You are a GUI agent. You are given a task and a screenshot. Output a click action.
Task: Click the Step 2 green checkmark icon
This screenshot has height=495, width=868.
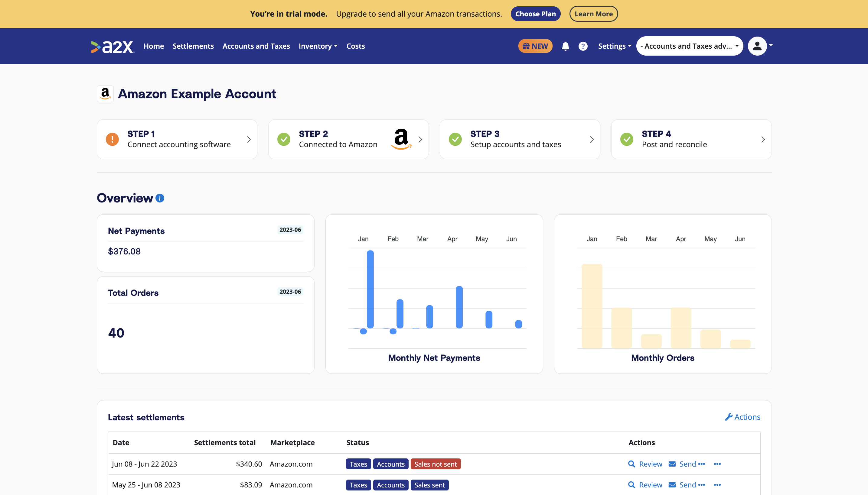[x=284, y=139]
